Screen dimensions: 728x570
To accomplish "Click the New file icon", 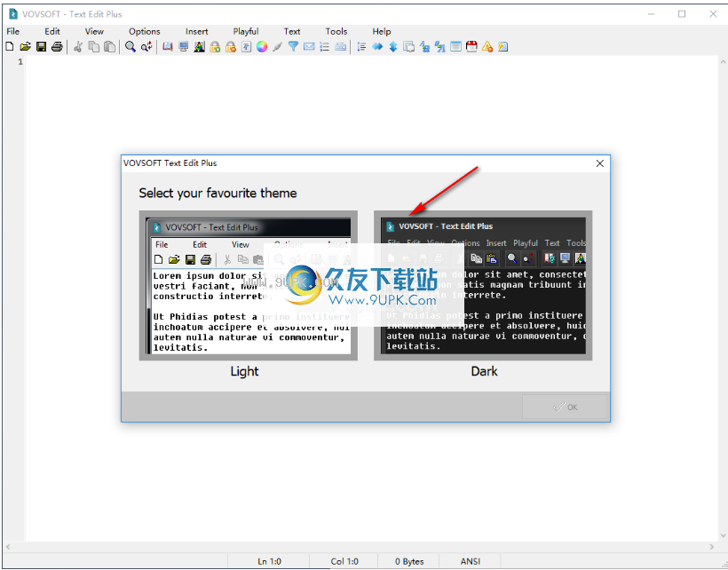I will coord(10,46).
